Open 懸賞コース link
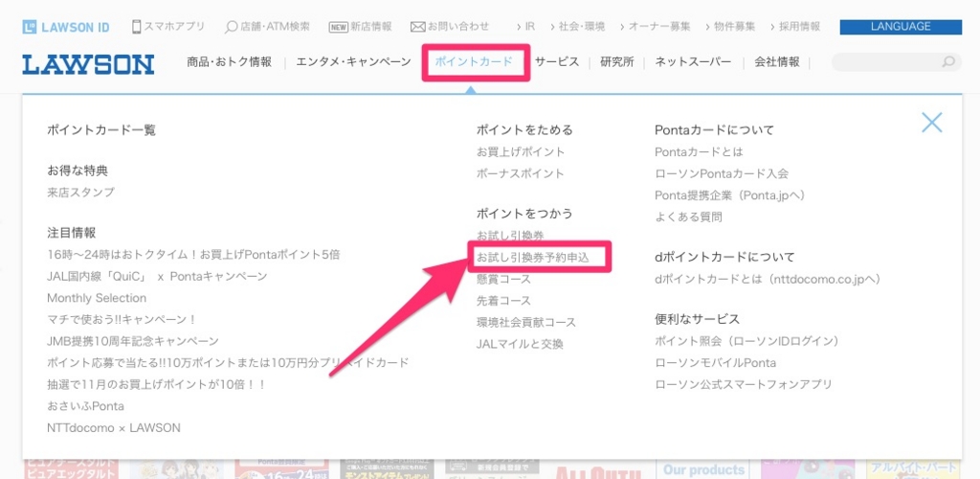Viewport: 980px width, 479px height. point(503,279)
